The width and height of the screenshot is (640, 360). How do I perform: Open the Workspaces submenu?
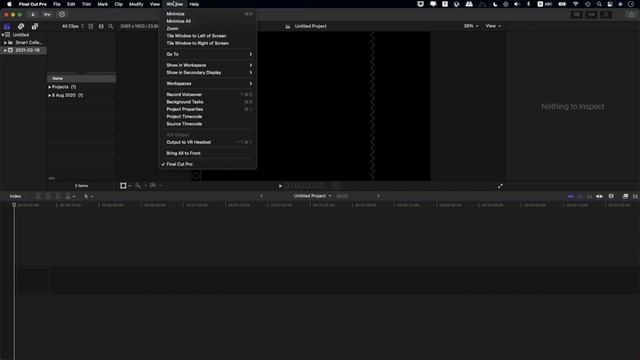tap(207, 83)
